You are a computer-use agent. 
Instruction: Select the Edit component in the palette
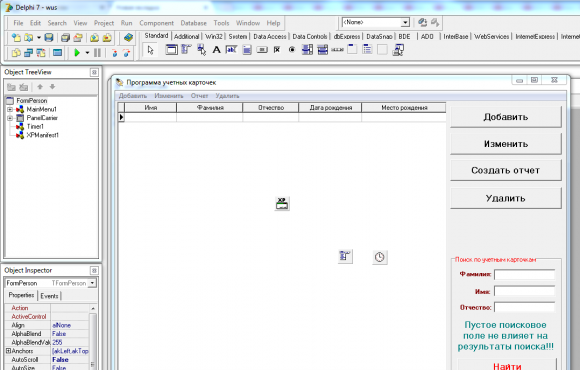(x=232, y=50)
